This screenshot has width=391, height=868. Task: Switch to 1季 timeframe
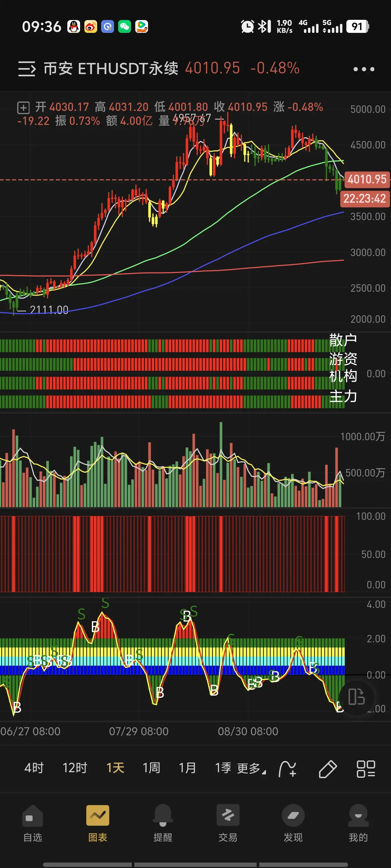223,768
